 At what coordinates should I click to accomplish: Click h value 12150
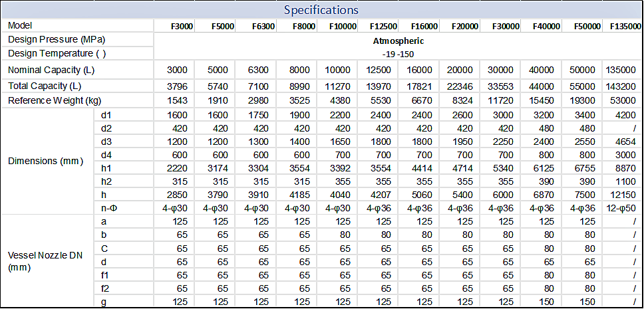(623, 195)
